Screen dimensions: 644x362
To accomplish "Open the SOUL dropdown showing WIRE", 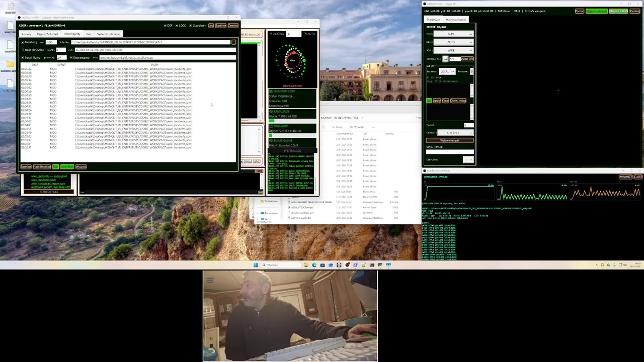I will 453,50.
